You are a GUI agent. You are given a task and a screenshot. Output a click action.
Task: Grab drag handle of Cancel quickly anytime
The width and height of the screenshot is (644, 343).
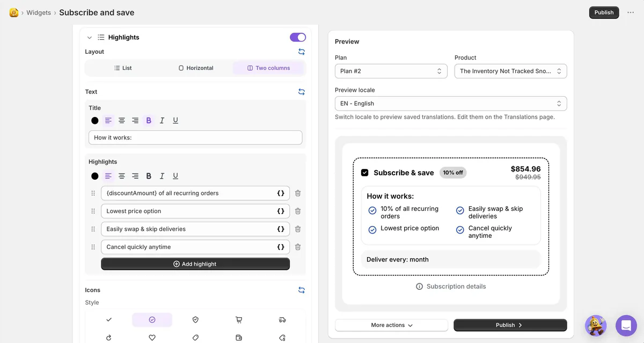coord(93,247)
